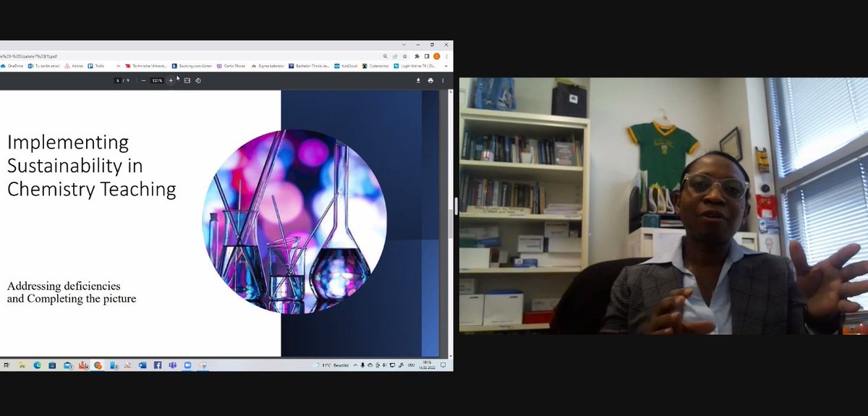Open the Windows notification center
Image resolution: width=868 pixels, height=416 pixels.
[x=443, y=365]
